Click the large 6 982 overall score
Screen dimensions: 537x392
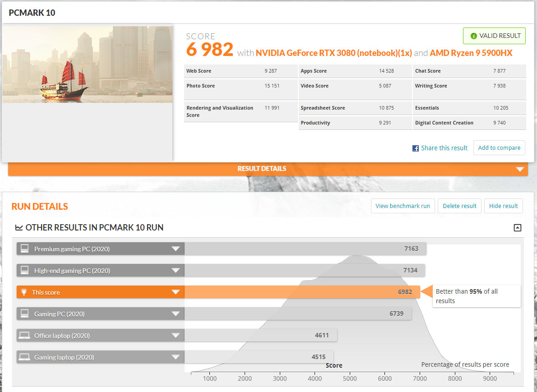(209, 50)
